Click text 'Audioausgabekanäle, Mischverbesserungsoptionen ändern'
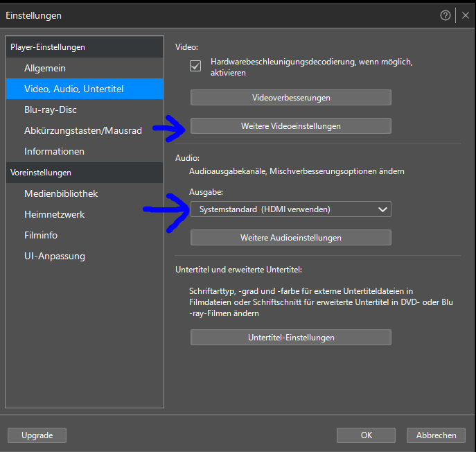476x452 pixels. click(297, 171)
